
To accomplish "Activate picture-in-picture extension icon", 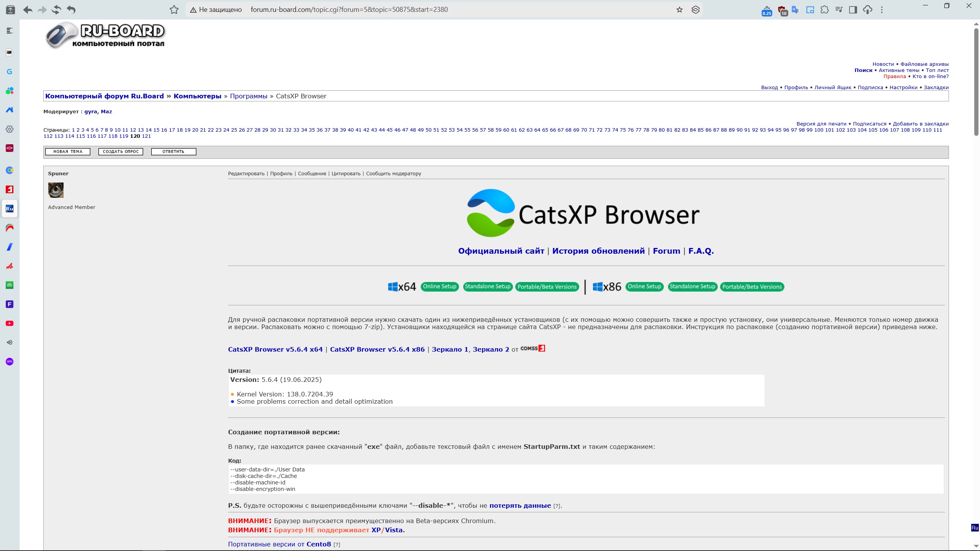I will coord(810,10).
